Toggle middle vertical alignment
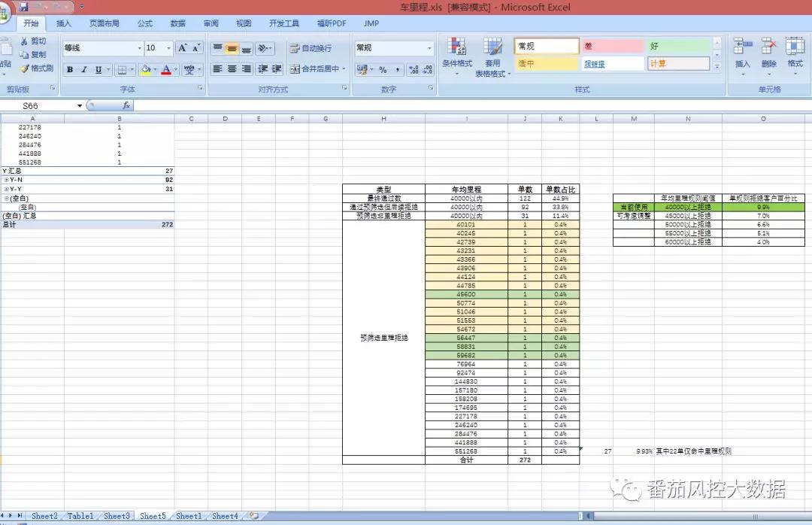 (x=232, y=49)
